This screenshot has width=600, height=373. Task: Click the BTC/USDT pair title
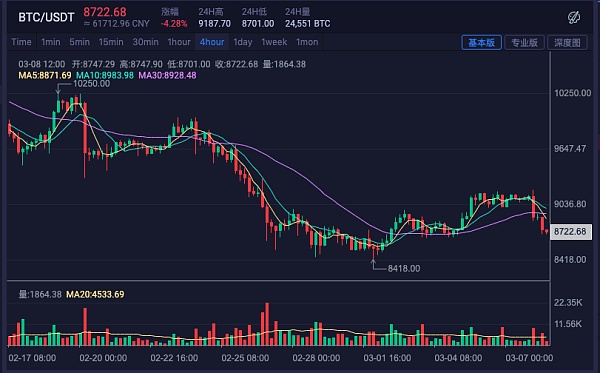(46, 18)
